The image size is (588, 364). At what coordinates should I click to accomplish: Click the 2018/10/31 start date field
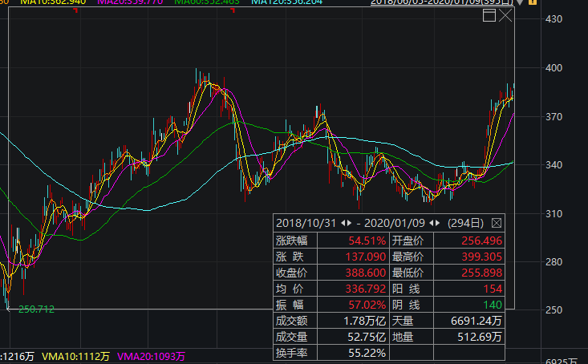pyautogui.click(x=306, y=223)
